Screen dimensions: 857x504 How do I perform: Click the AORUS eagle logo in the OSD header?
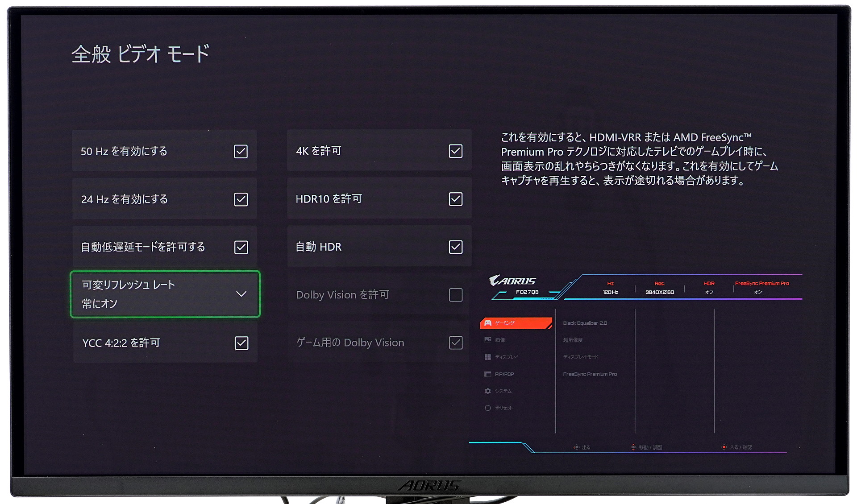tap(512, 280)
